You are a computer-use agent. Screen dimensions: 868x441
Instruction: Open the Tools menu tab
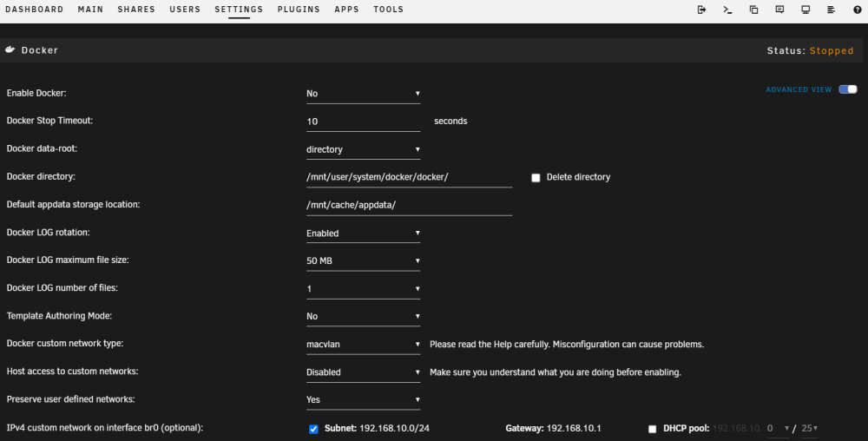click(388, 10)
